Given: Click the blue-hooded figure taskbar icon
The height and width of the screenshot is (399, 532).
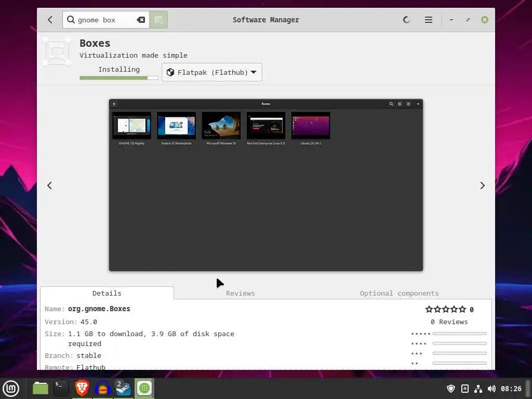Looking at the screenshot, I should pos(102,388).
